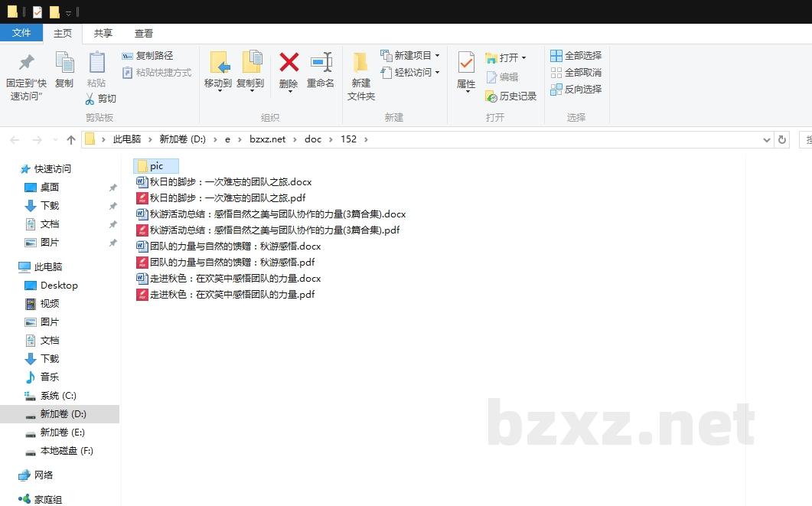Click the Pin to Quick Access icon
Image resolution: width=812 pixels, height=506 pixels.
(26, 63)
